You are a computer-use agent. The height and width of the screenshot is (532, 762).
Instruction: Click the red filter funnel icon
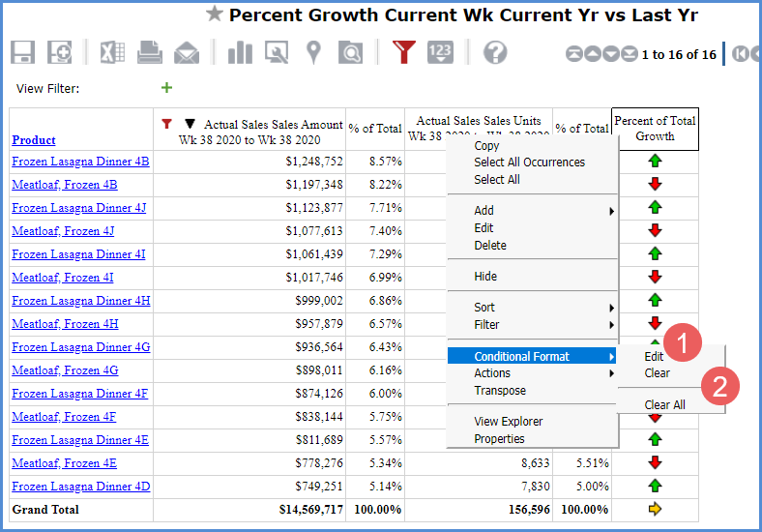[403, 52]
